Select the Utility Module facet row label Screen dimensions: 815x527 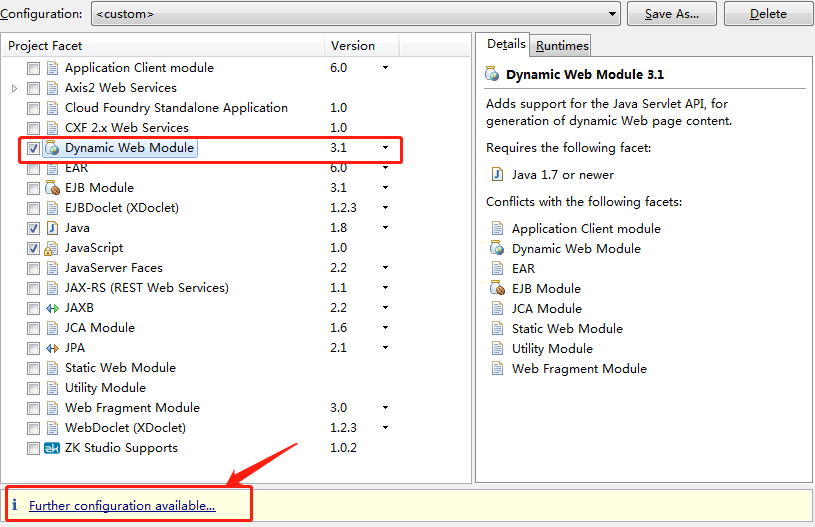pos(105,388)
